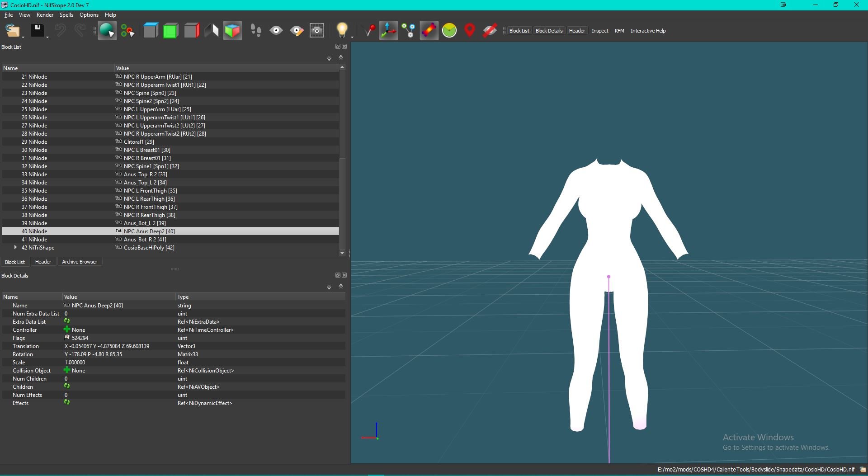Click the red map marker icon

coord(470,31)
